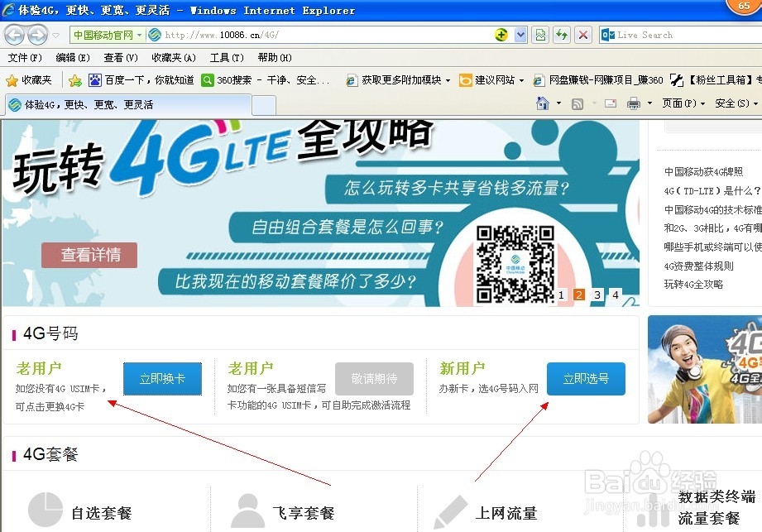The height and width of the screenshot is (532, 762).
Task: Open the 百度一下，你就知道 bookmark
Action: pos(141,80)
